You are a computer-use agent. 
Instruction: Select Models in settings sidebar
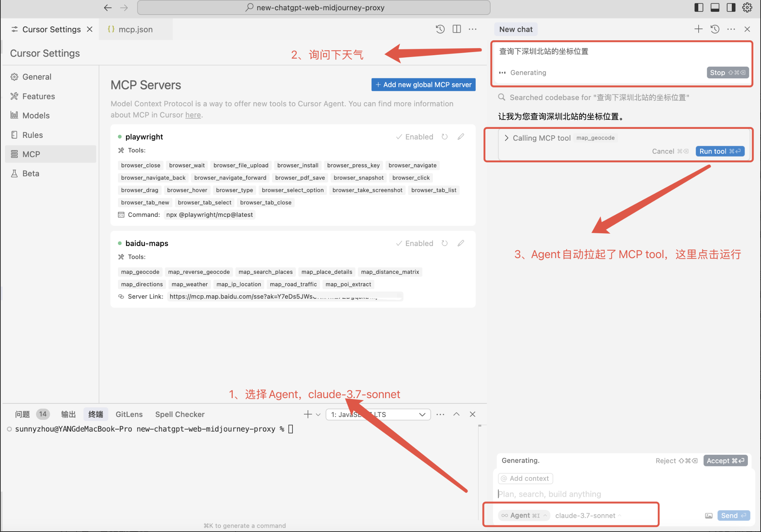pos(36,115)
